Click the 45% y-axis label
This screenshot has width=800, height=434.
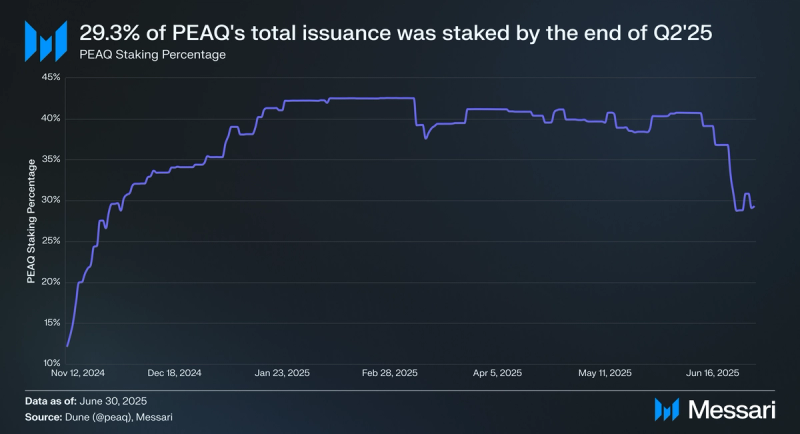(x=51, y=77)
